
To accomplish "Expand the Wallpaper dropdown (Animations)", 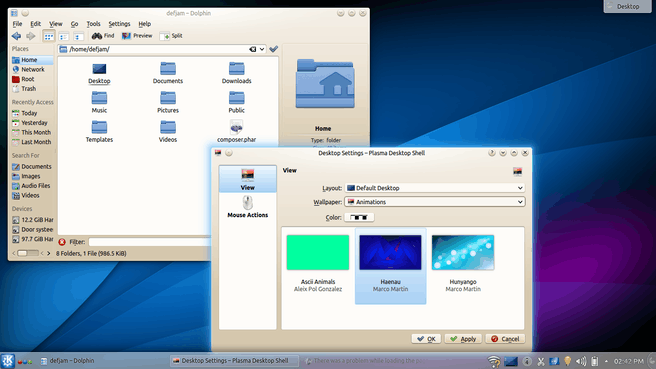I will click(x=435, y=202).
